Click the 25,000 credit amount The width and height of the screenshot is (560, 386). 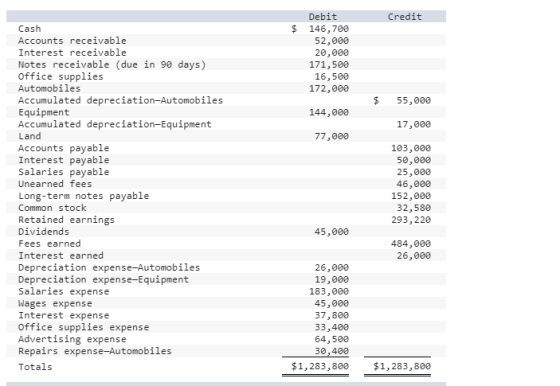click(414, 172)
